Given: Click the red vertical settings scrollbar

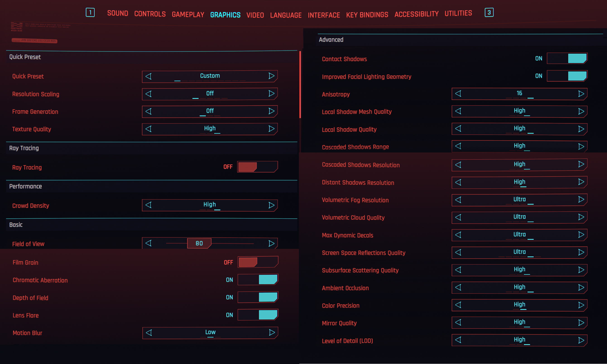Looking at the screenshot, I should click(x=300, y=85).
